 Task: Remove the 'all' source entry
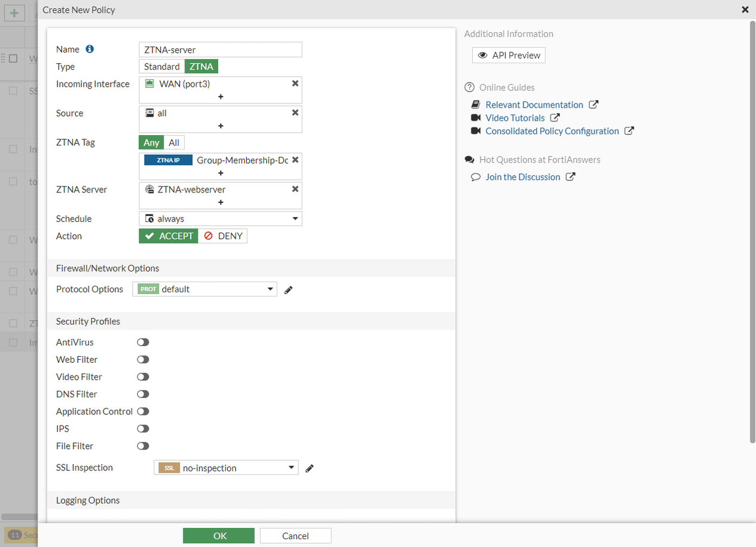295,112
